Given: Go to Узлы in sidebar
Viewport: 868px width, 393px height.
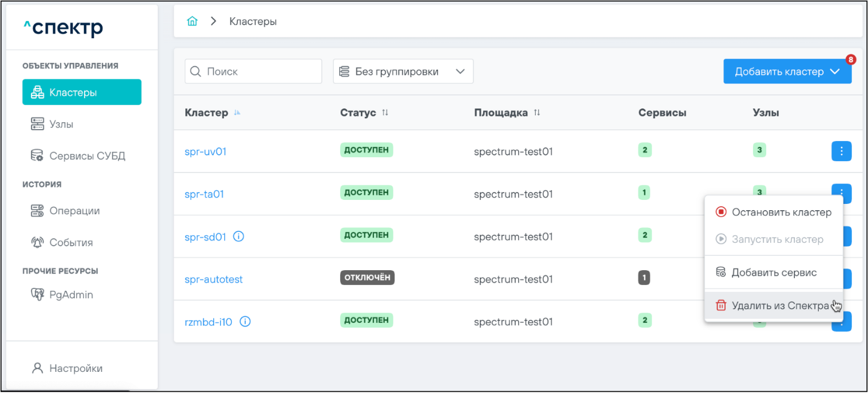Looking at the screenshot, I should coord(61,125).
